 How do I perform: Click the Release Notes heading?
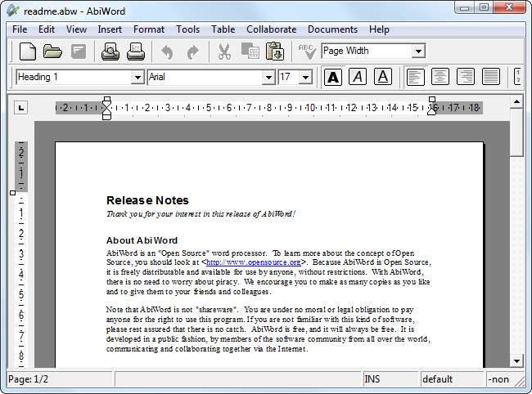pos(147,200)
